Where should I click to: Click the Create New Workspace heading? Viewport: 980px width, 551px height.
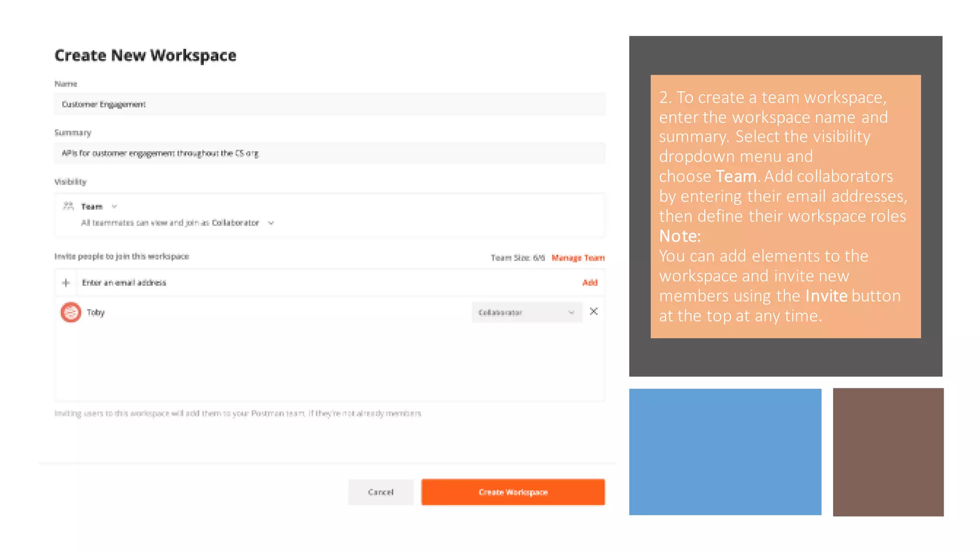pos(145,55)
